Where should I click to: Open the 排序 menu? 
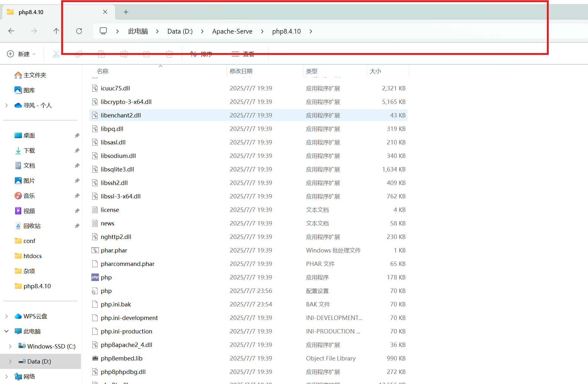202,54
